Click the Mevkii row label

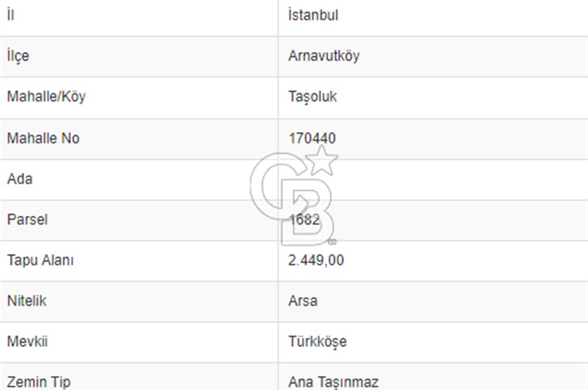coord(27,341)
